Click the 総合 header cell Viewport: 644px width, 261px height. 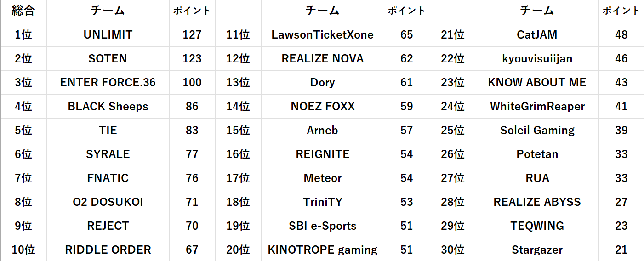(23, 11)
